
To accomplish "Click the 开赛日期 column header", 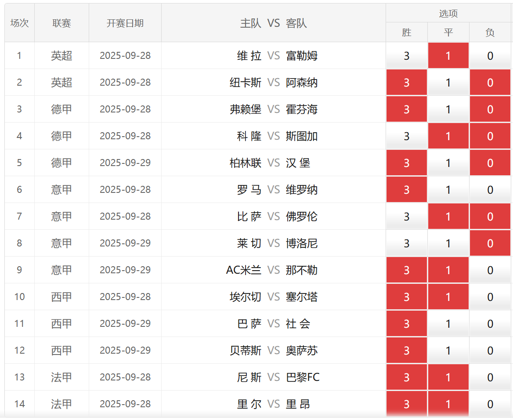I will pos(125,23).
